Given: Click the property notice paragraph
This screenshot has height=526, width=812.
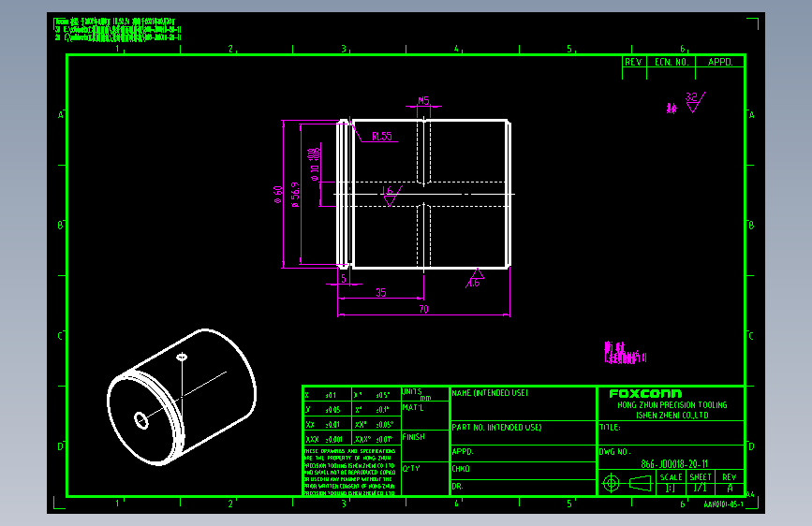Looking at the screenshot, I should 350,472.
